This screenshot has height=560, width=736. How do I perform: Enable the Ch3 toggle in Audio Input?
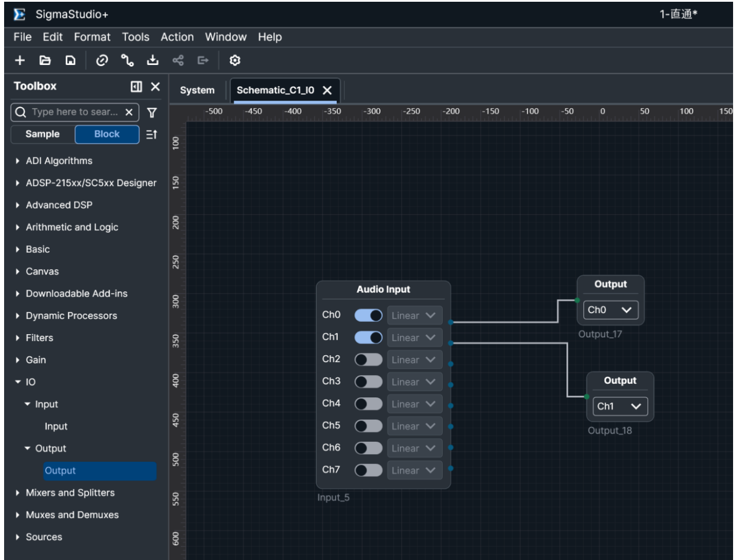pyautogui.click(x=368, y=382)
